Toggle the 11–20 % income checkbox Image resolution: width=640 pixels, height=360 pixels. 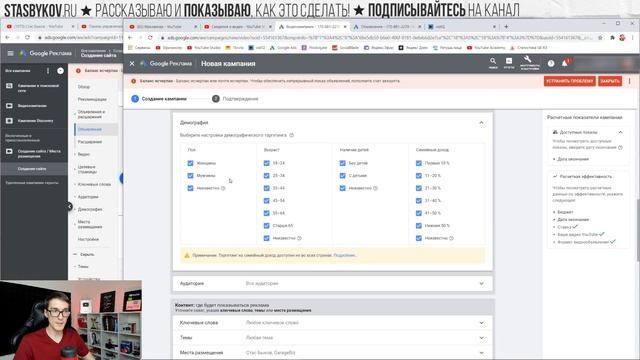point(418,176)
